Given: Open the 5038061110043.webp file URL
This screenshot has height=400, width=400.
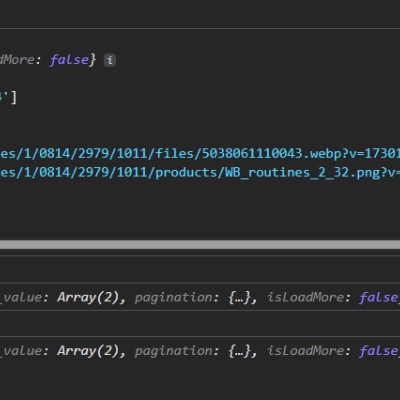Looking at the screenshot, I should click(x=200, y=154).
